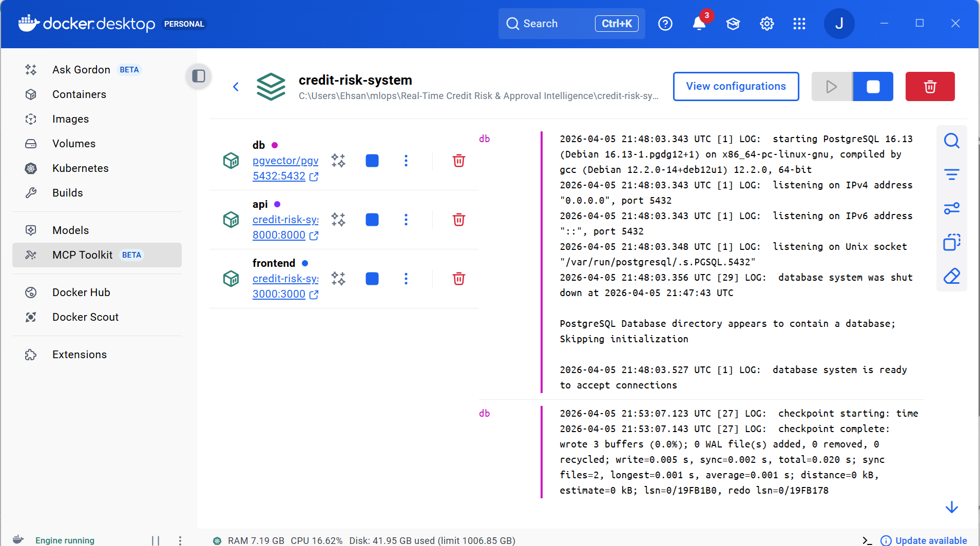Open the notifications bell
The width and height of the screenshot is (980, 546).
[699, 24]
